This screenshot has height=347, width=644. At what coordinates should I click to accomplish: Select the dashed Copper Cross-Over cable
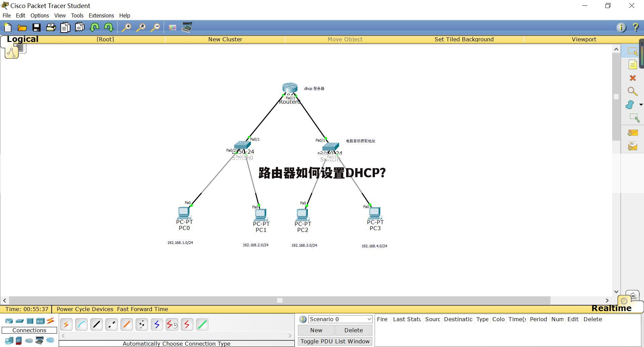pyautogui.click(x=111, y=325)
